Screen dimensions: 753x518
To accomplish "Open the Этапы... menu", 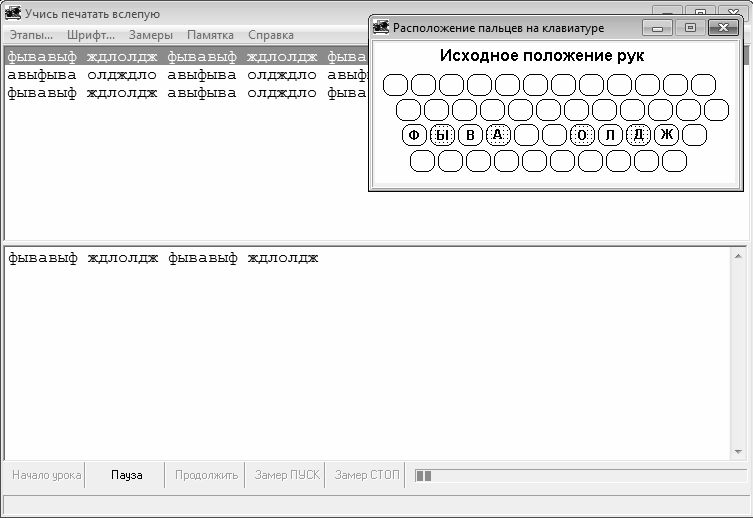I will [x=31, y=35].
